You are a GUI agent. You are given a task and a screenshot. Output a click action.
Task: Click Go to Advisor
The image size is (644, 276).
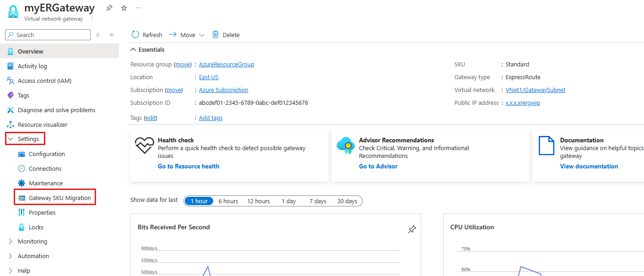[x=378, y=166]
